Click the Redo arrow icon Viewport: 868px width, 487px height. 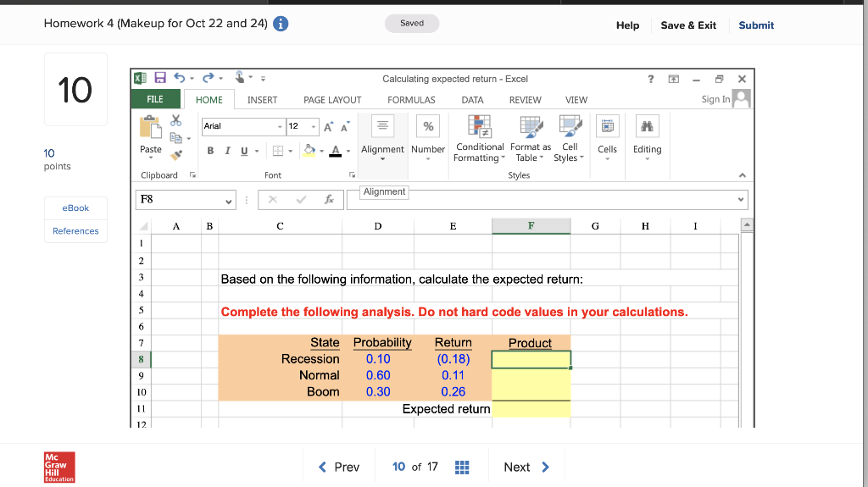(x=208, y=78)
